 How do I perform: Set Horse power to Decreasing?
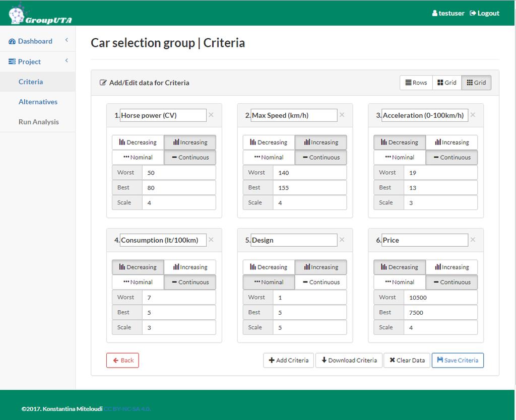[138, 143]
